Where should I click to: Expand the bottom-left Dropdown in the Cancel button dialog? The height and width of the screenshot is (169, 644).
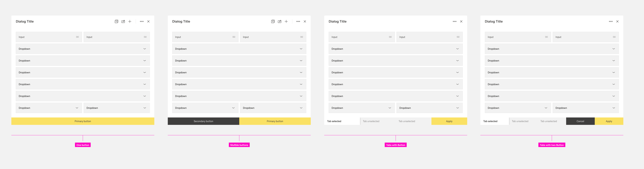517,108
